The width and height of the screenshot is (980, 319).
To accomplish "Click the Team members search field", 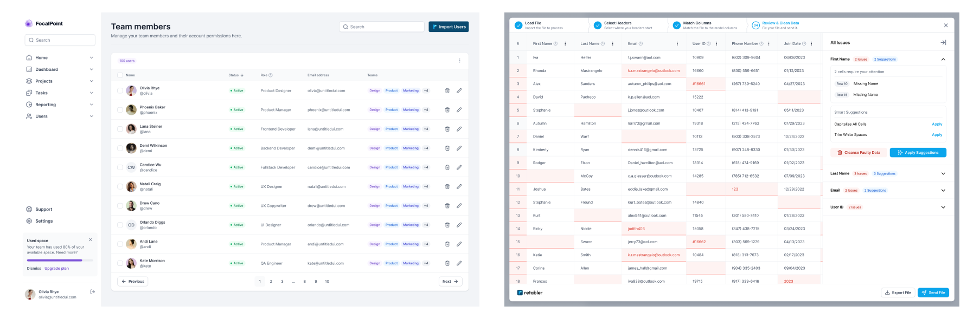I will (x=382, y=27).
